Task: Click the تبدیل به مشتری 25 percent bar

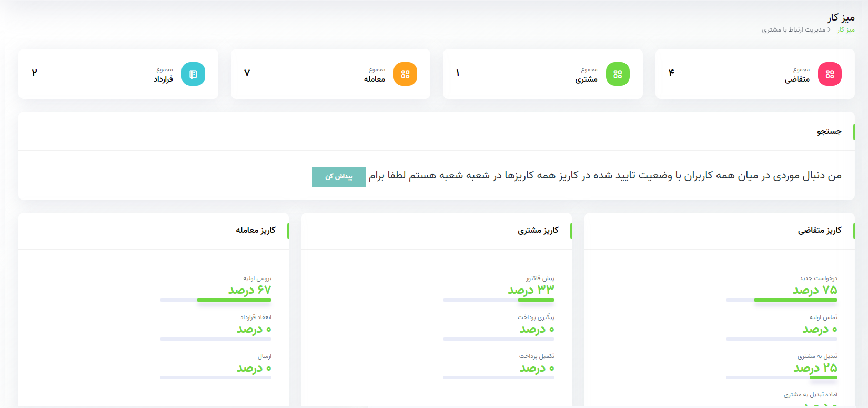Action: tap(782, 377)
